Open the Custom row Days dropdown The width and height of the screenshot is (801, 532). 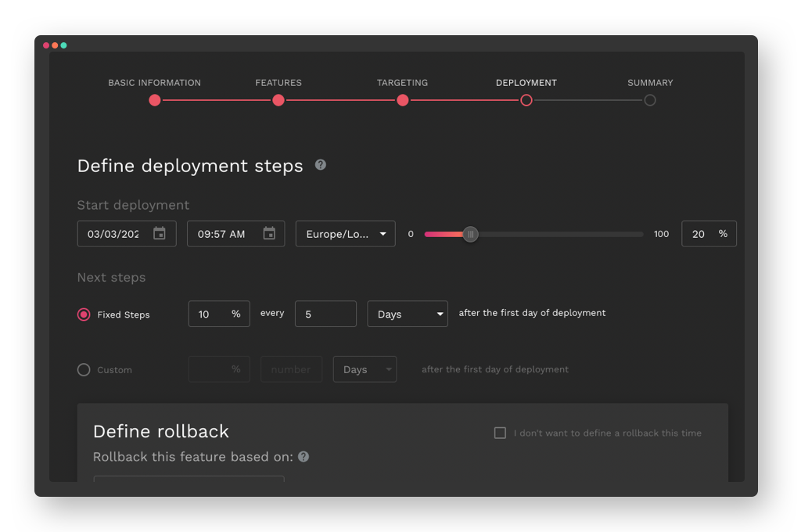click(365, 369)
